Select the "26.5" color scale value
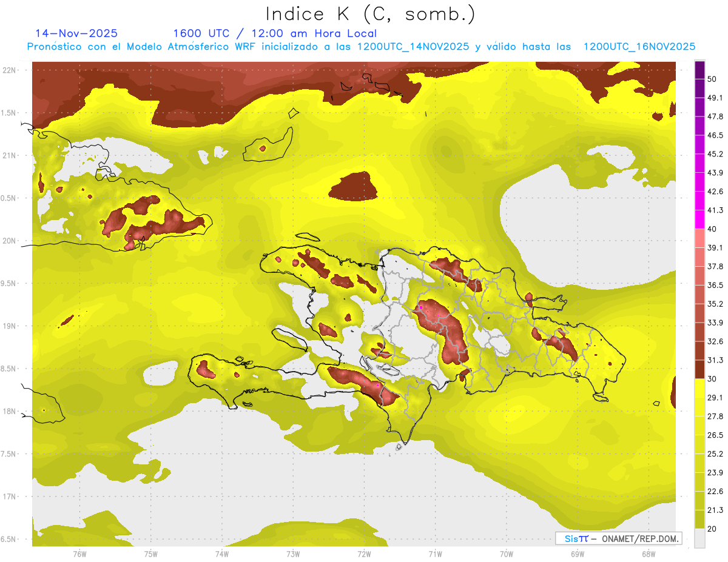This screenshot has width=728, height=562. [x=715, y=435]
